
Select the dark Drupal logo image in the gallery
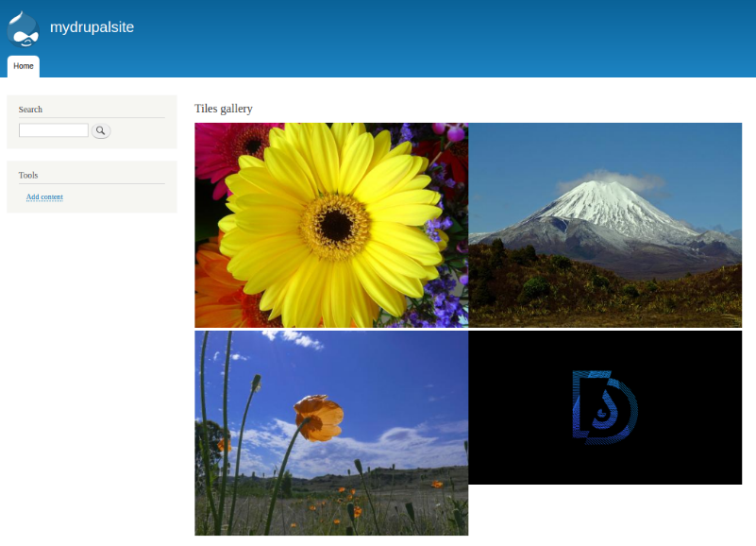604,404
